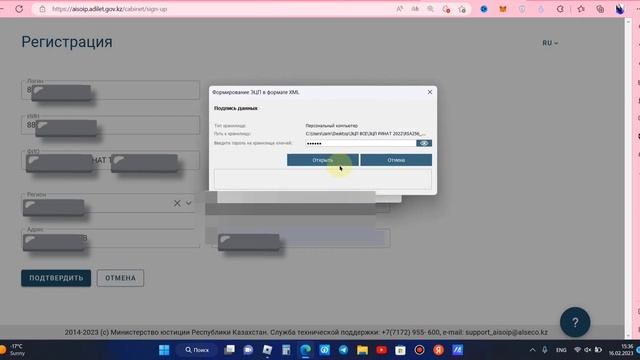
Task: Open the Wi-Fi network tray icon
Action: coord(577,350)
